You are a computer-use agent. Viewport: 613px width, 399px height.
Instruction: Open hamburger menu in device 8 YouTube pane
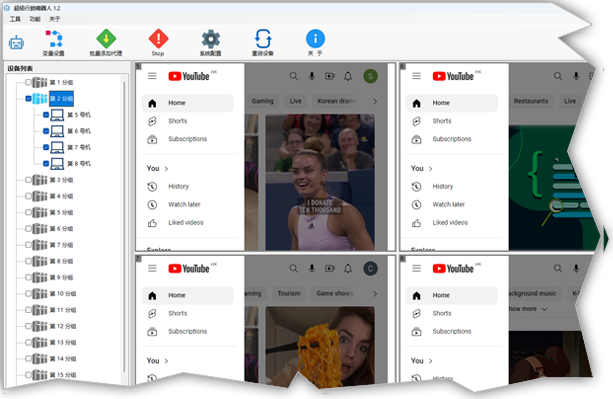tap(416, 268)
